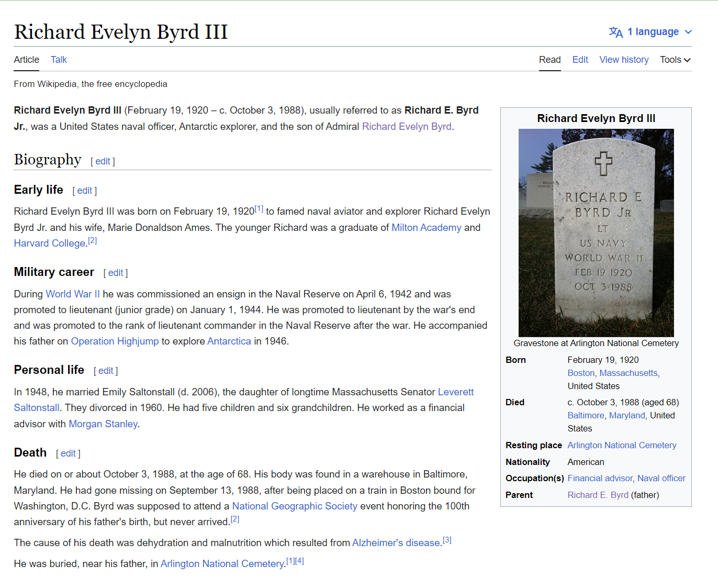Open the Massachusetts link in infobox
This screenshot has width=718, height=588.
point(629,373)
